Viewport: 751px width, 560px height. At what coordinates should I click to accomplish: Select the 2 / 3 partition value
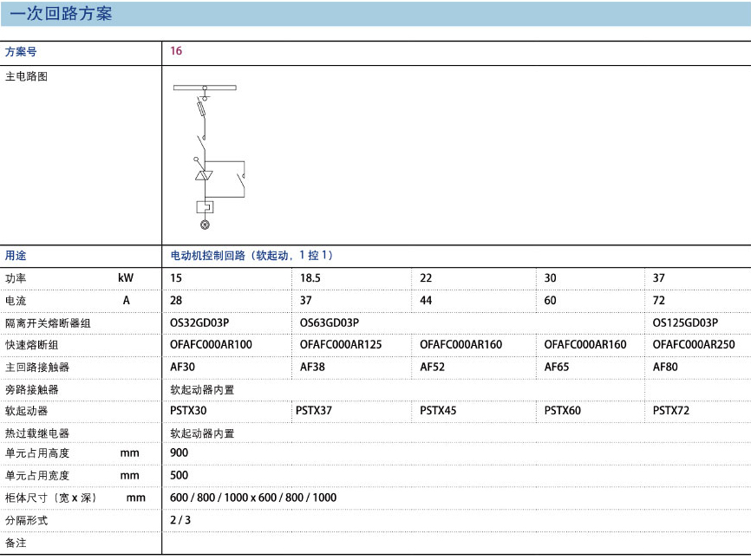[x=180, y=520]
